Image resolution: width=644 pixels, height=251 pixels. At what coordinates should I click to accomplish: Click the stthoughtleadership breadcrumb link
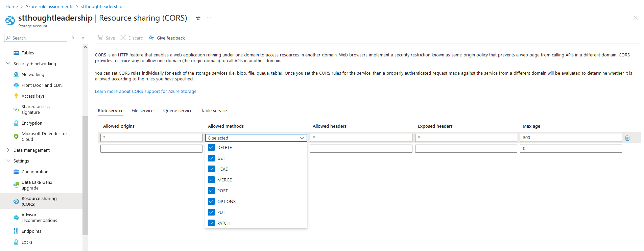tap(101, 6)
